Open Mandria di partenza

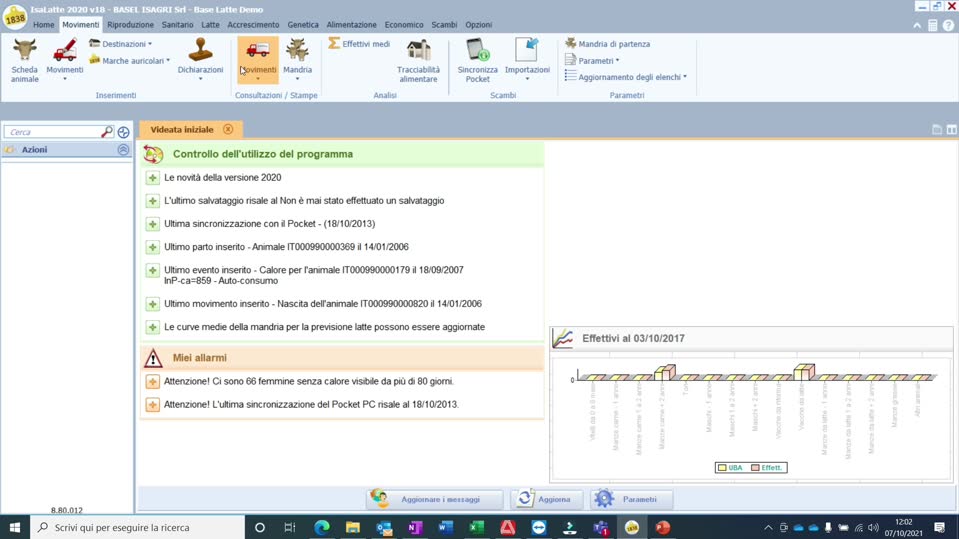607,43
